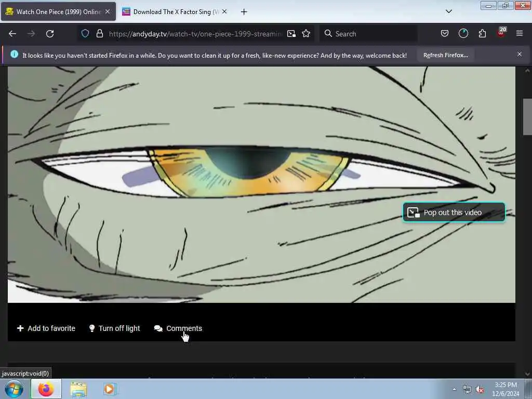Show hidden tray icons arrow

click(x=454, y=389)
